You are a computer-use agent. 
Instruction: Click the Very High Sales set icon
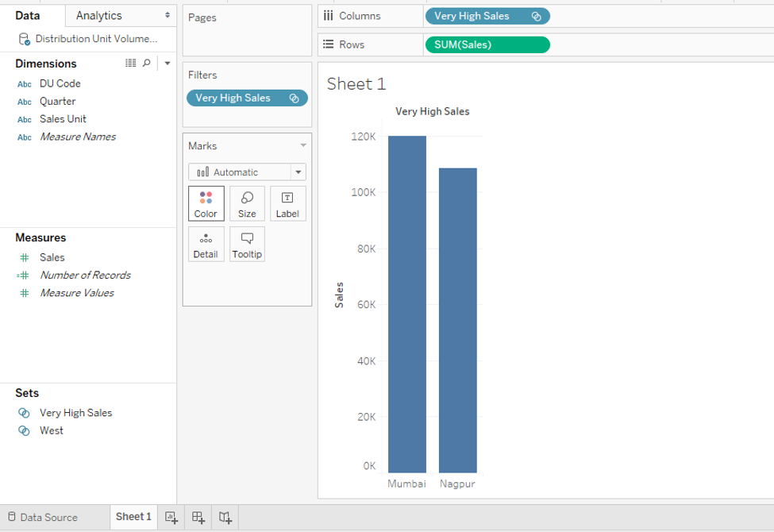[24, 412]
